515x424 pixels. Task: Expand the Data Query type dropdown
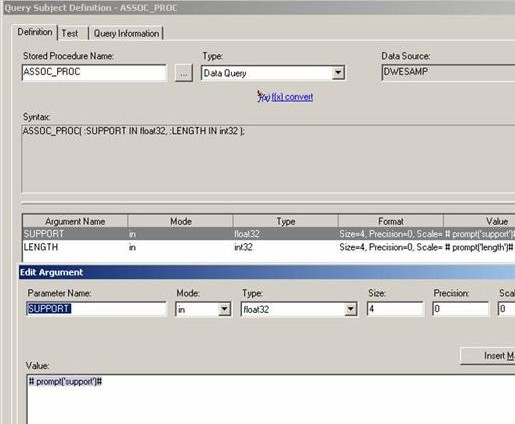(x=338, y=73)
